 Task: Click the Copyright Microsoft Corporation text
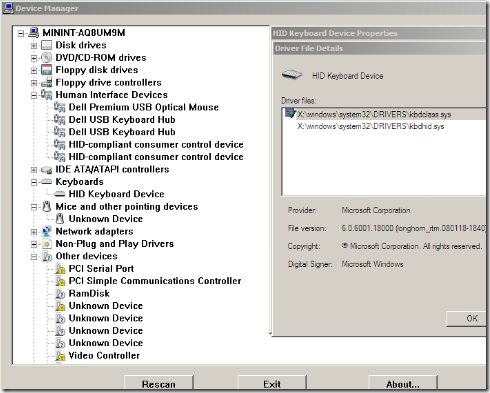pos(412,246)
